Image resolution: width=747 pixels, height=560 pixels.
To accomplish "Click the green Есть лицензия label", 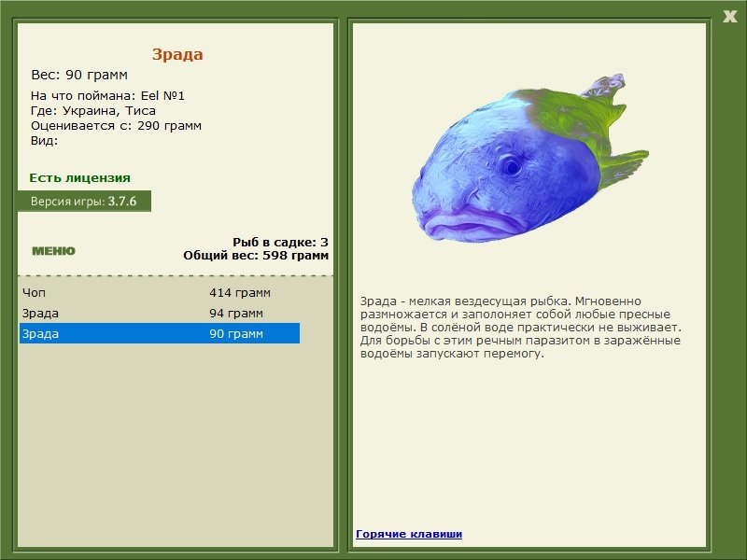I will tap(79, 177).
